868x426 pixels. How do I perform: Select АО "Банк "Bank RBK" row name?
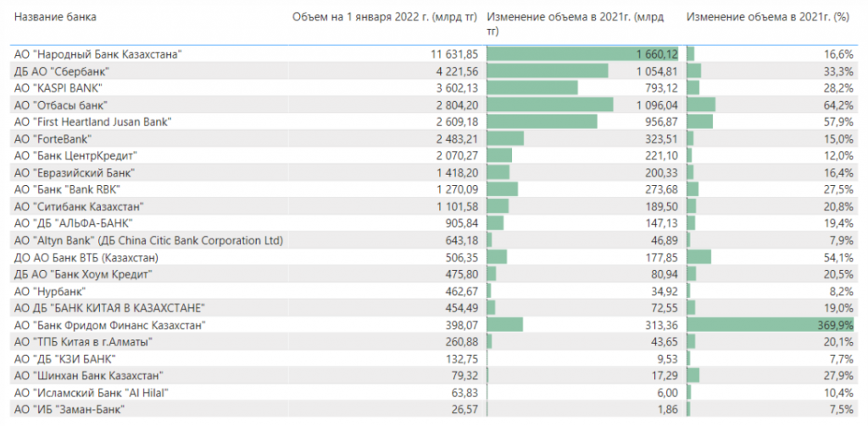point(68,190)
